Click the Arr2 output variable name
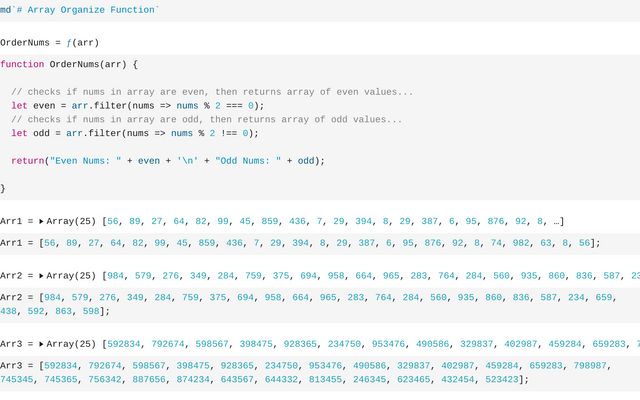 12,275
